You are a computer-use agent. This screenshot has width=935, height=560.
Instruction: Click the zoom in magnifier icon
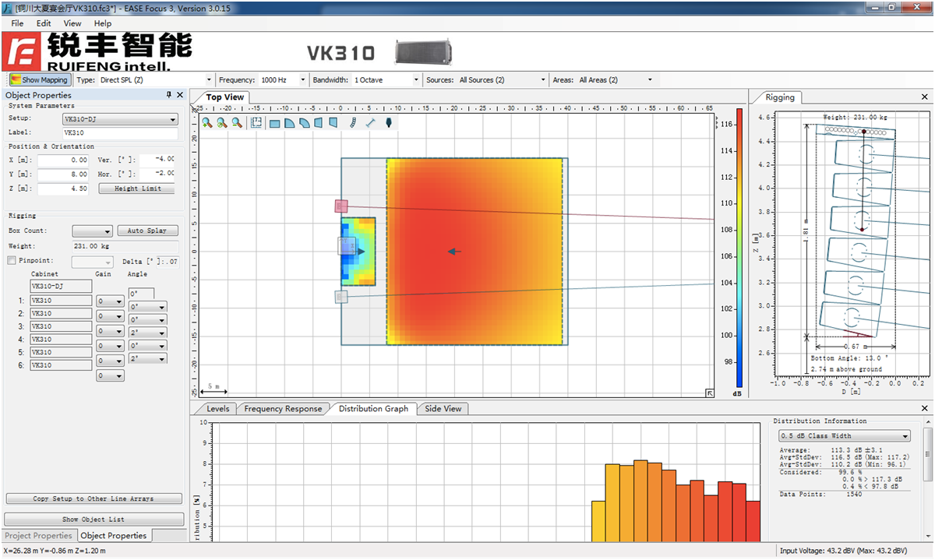pyautogui.click(x=207, y=123)
